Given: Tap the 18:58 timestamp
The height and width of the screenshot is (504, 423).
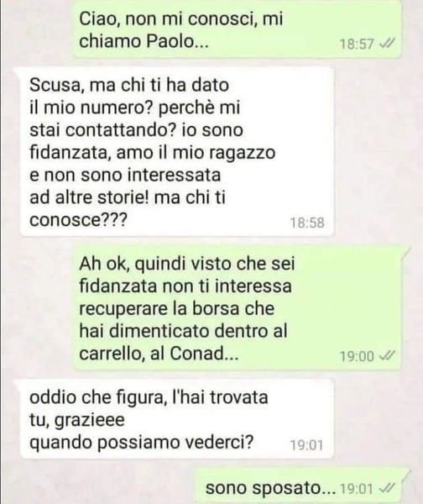Looking at the screenshot, I should pyautogui.click(x=307, y=223).
